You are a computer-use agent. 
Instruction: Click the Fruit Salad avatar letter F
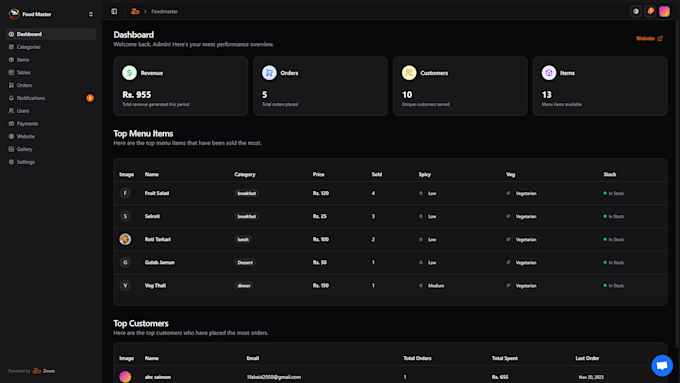pyautogui.click(x=125, y=193)
